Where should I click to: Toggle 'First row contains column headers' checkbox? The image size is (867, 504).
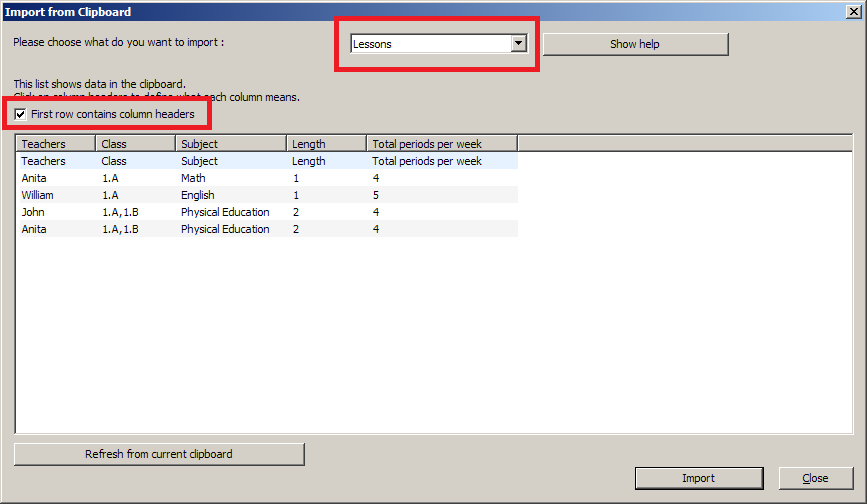click(21, 115)
